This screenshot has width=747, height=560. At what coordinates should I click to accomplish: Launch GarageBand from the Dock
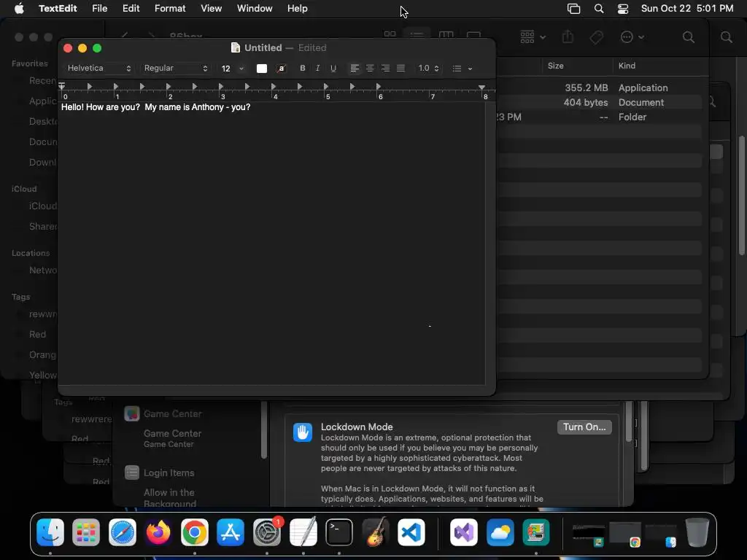pyautogui.click(x=375, y=532)
